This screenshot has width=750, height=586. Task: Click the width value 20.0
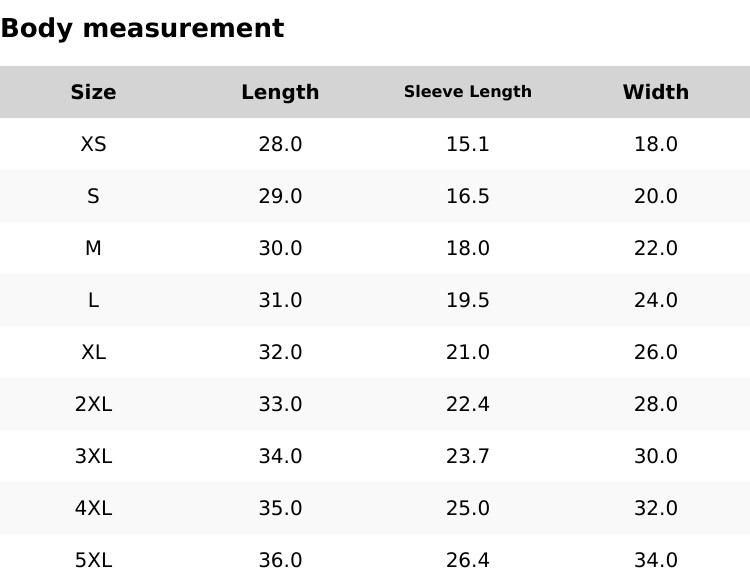pos(655,196)
